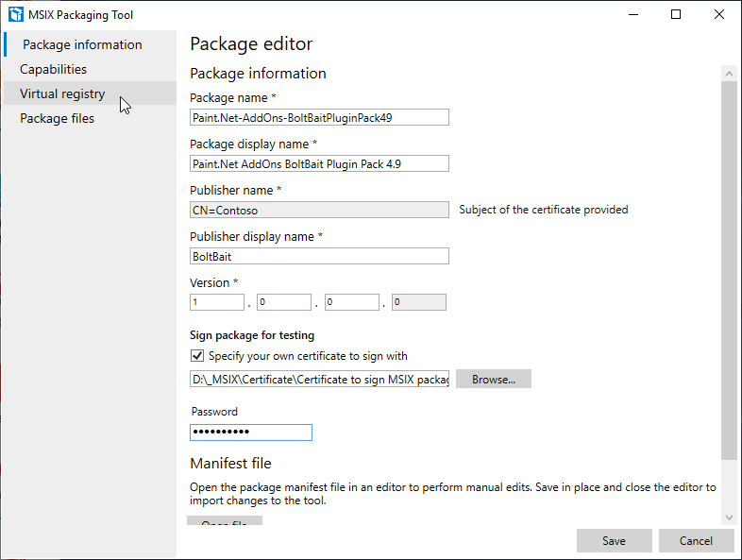
Task: Click the certificate file path field
Action: tap(319, 379)
